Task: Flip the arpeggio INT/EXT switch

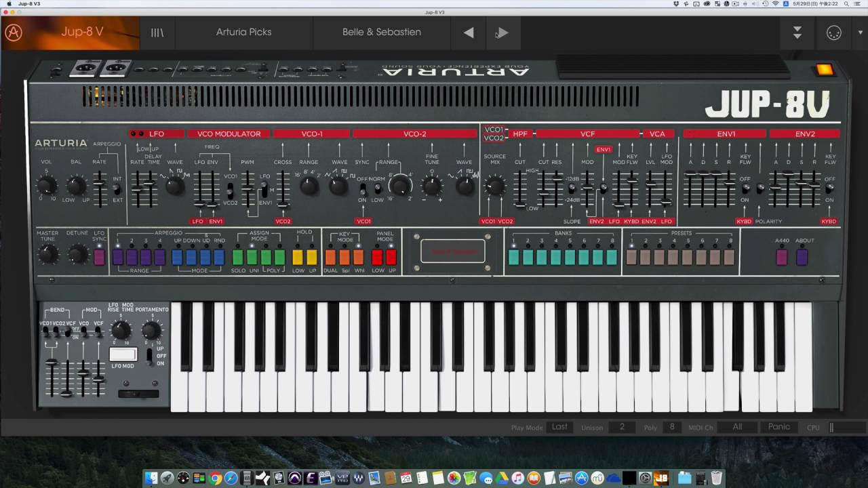Action: [x=117, y=189]
